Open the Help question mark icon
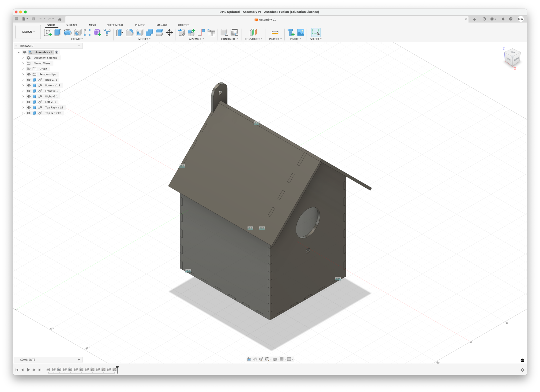 (x=511, y=19)
